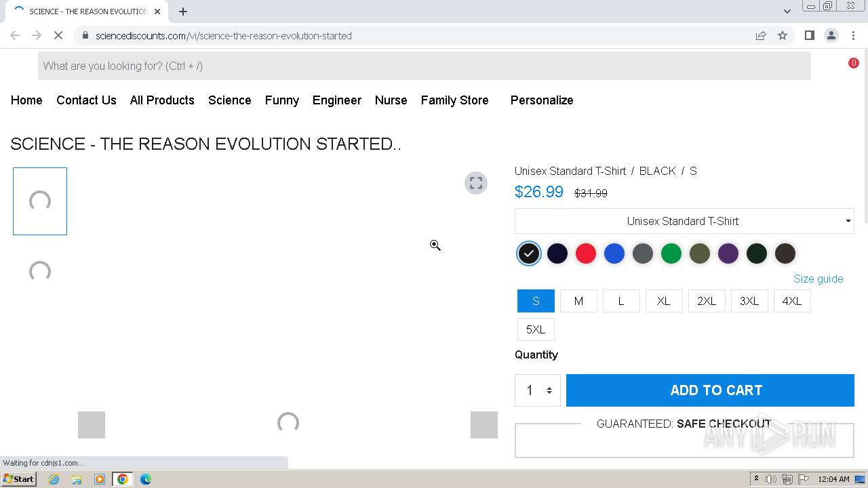
Task: Click ADD TO CART button
Action: point(710,390)
